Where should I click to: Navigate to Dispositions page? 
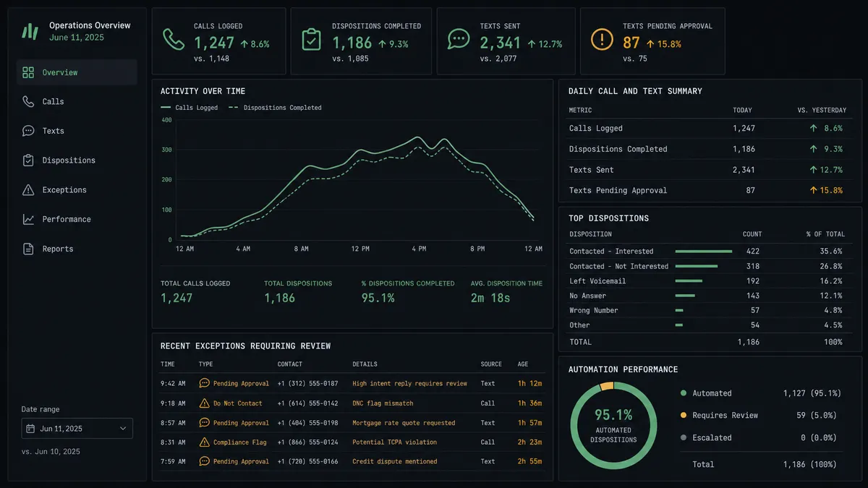pos(77,160)
